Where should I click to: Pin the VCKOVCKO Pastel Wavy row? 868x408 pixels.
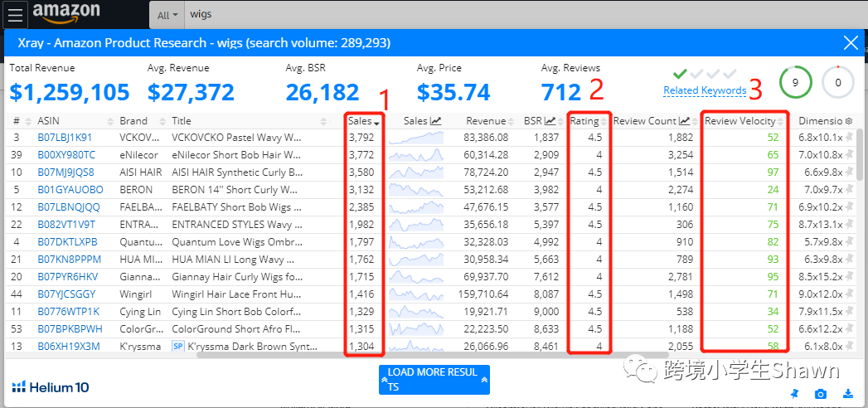(849, 138)
